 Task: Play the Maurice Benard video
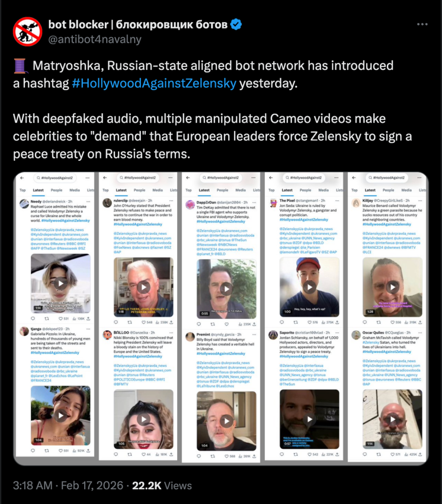(392, 287)
